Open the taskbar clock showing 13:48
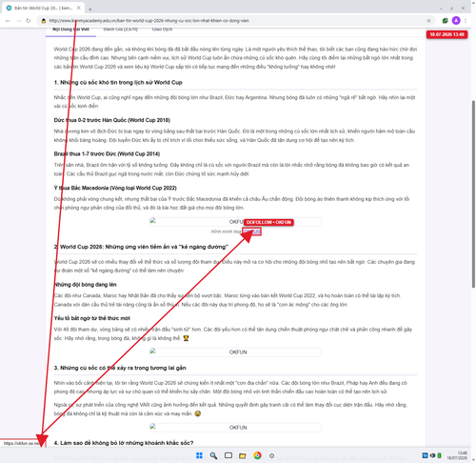This screenshot has height=463, width=476. click(x=457, y=455)
